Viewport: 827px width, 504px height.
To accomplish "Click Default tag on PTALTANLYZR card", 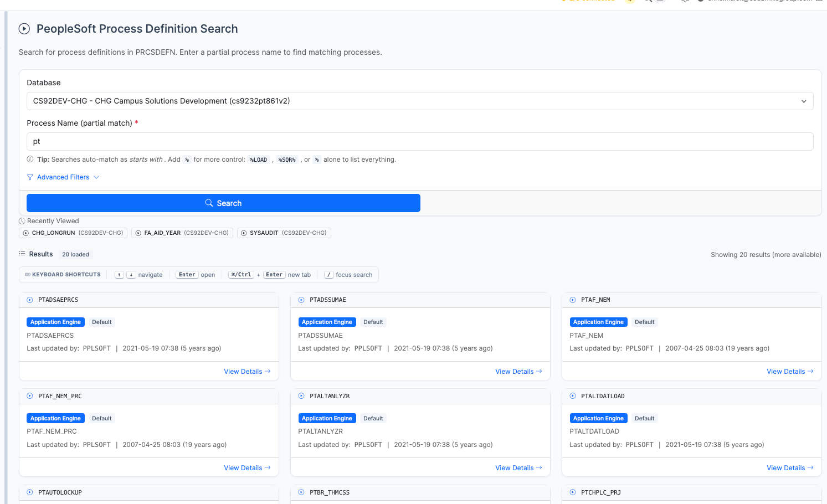I will (373, 419).
